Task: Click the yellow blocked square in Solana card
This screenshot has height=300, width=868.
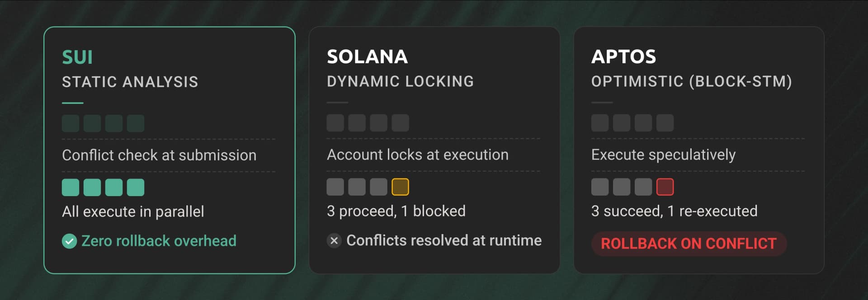Action: coord(400,187)
